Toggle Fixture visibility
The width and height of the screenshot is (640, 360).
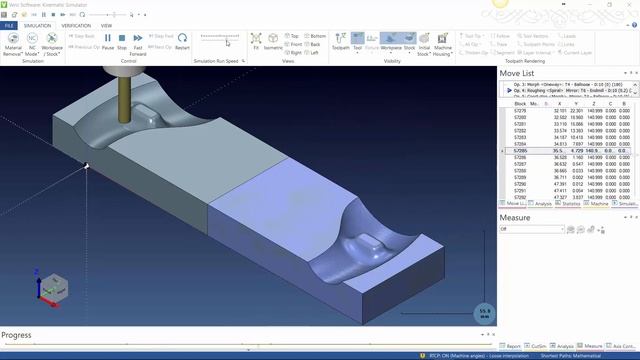pos(372,42)
